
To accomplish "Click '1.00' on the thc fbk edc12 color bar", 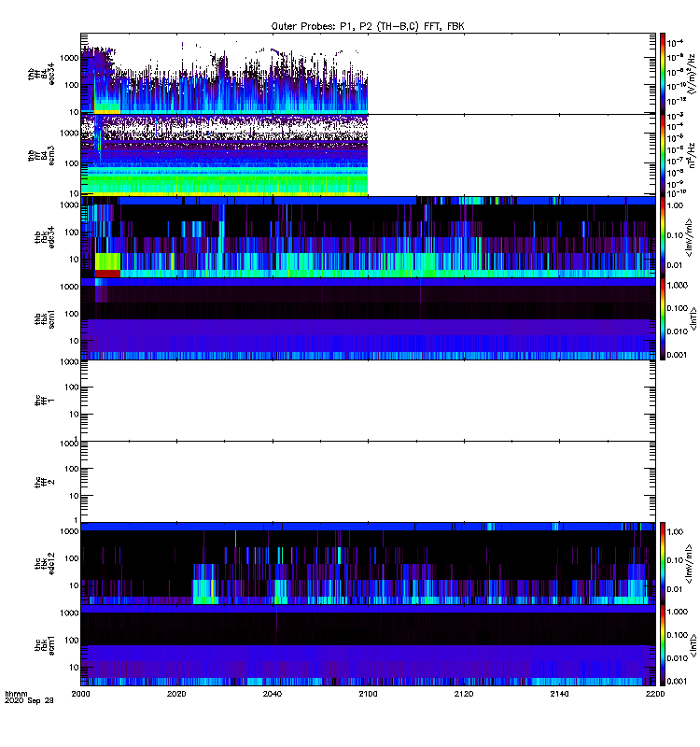I will [x=675, y=531].
